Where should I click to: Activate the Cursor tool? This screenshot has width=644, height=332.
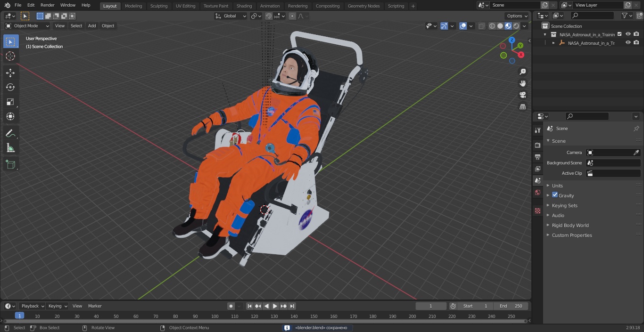pos(10,56)
